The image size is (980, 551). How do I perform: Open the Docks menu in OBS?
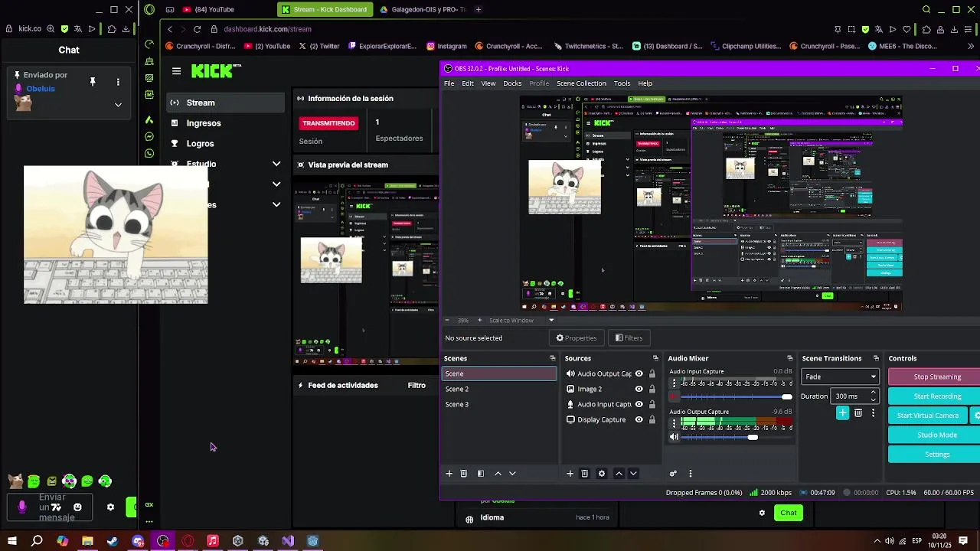tap(512, 83)
